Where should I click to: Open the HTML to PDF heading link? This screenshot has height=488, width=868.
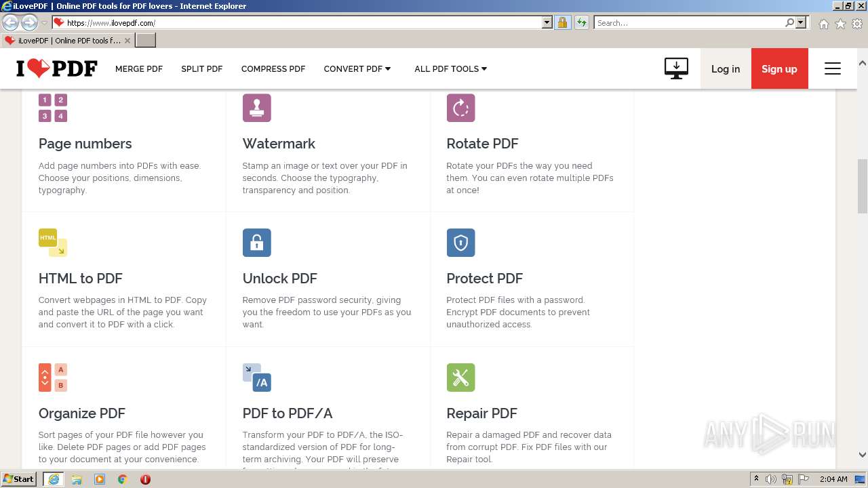click(x=81, y=279)
